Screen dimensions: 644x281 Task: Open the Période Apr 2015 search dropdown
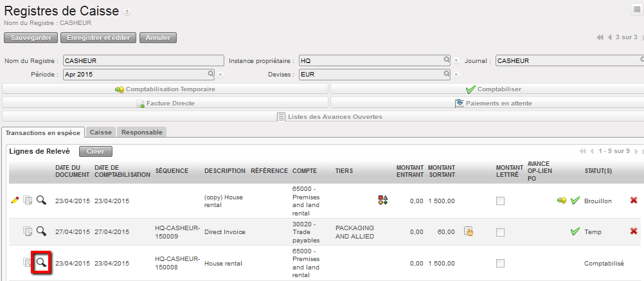[210, 74]
